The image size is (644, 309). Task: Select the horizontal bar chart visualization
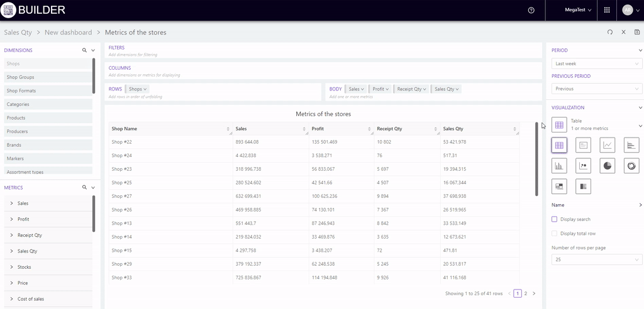point(631,145)
